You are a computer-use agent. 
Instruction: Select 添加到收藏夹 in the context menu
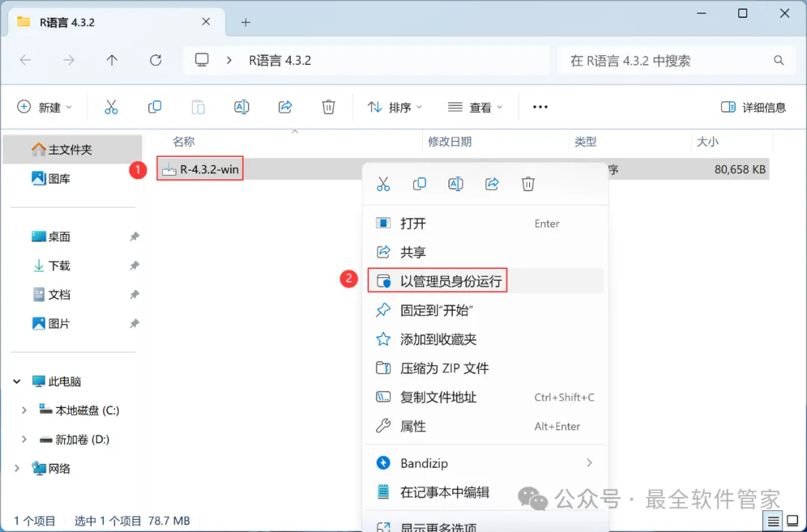click(486, 339)
